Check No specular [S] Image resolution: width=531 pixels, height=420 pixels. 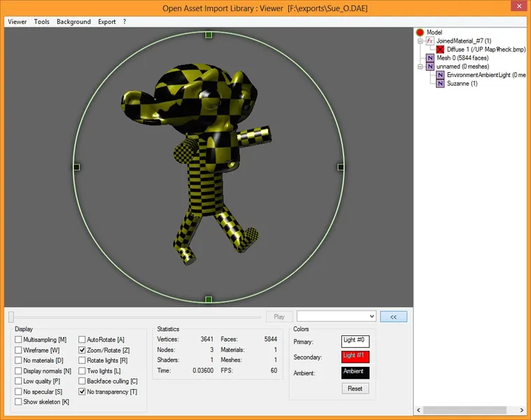click(x=18, y=391)
